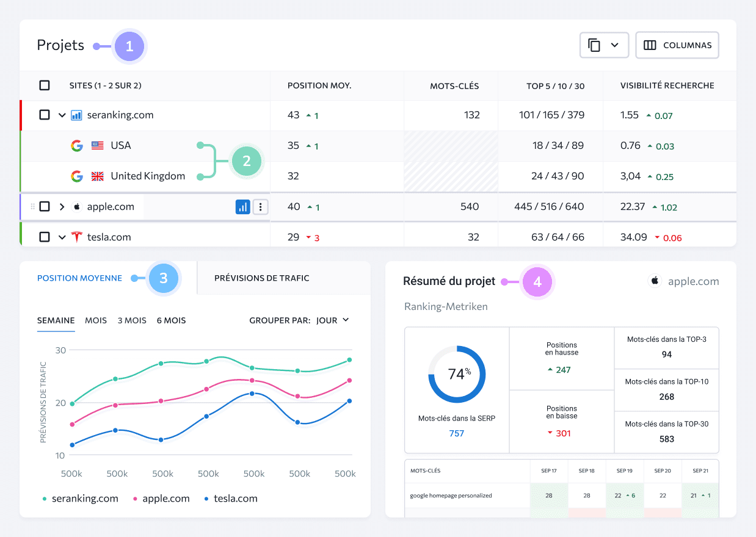Image resolution: width=756 pixels, height=537 pixels.
Task: Check the apple.com row checkbox
Action: (45, 206)
